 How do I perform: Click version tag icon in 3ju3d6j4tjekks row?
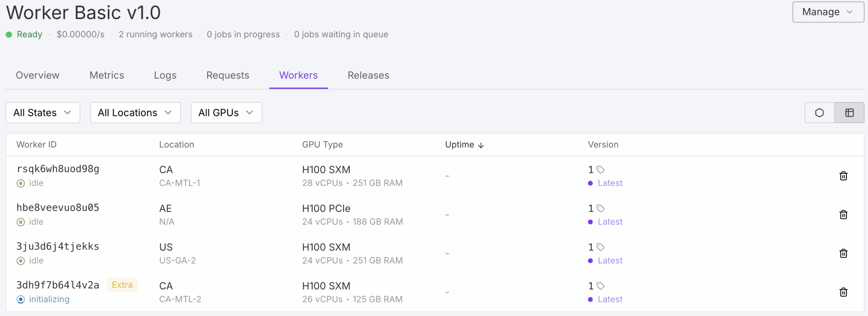click(x=600, y=247)
